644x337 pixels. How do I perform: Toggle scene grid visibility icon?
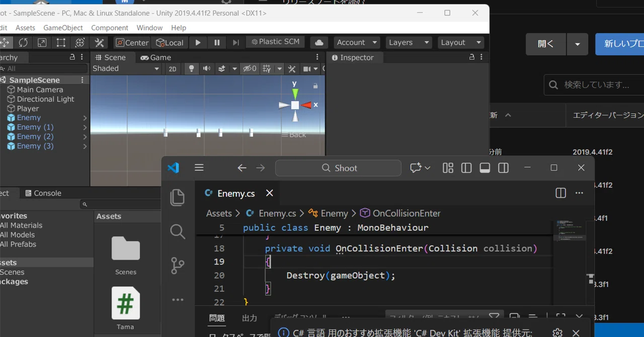[x=267, y=69]
